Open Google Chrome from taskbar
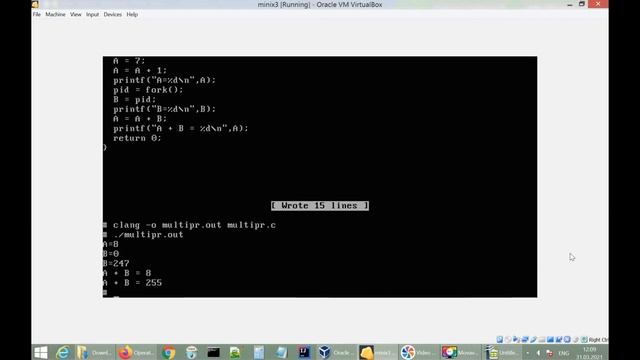Image resolution: width=640 pixels, height=360 pixels. point(168,352)
